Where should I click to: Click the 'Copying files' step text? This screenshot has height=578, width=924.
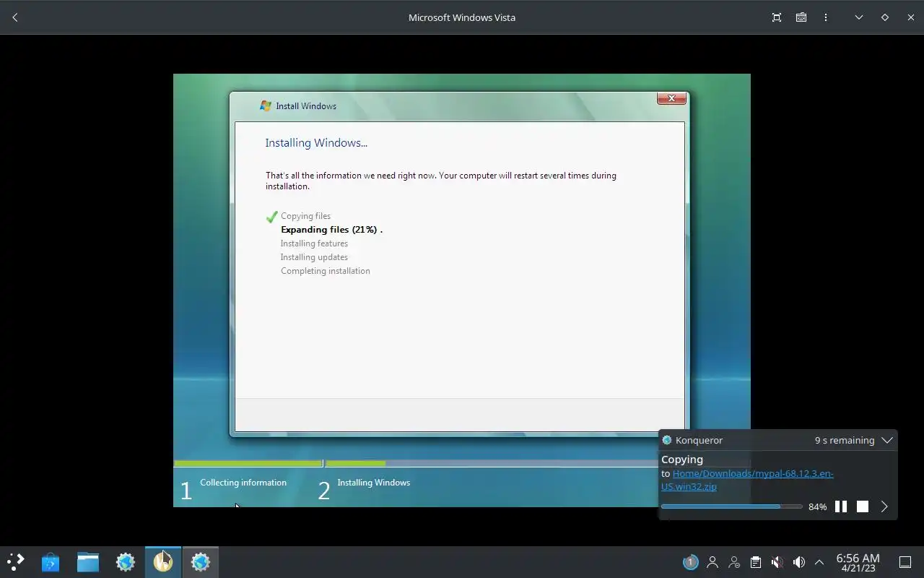pyautogui.click(x=305, y=216)
